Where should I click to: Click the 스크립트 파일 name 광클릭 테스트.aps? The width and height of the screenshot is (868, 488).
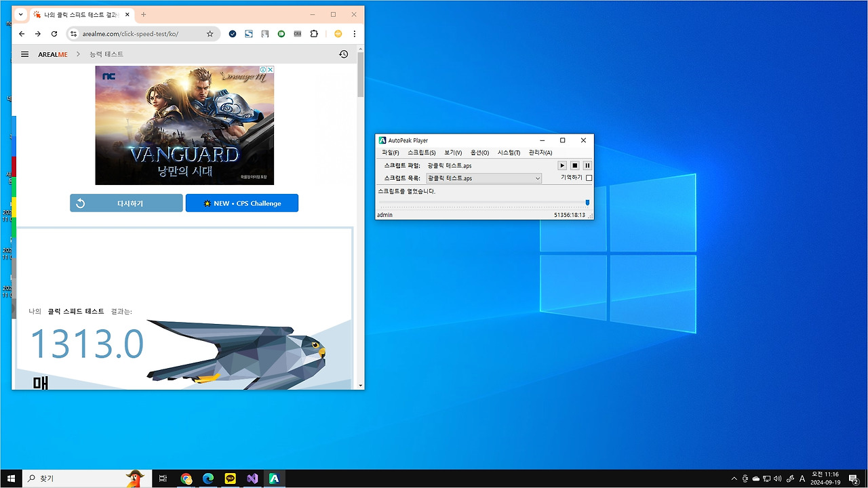point(450,165)
